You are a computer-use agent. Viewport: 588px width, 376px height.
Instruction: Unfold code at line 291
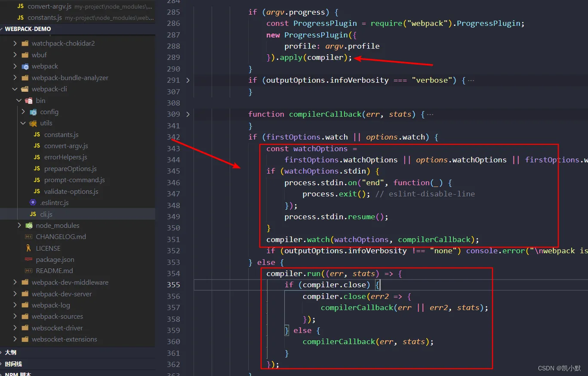[188, 80]
